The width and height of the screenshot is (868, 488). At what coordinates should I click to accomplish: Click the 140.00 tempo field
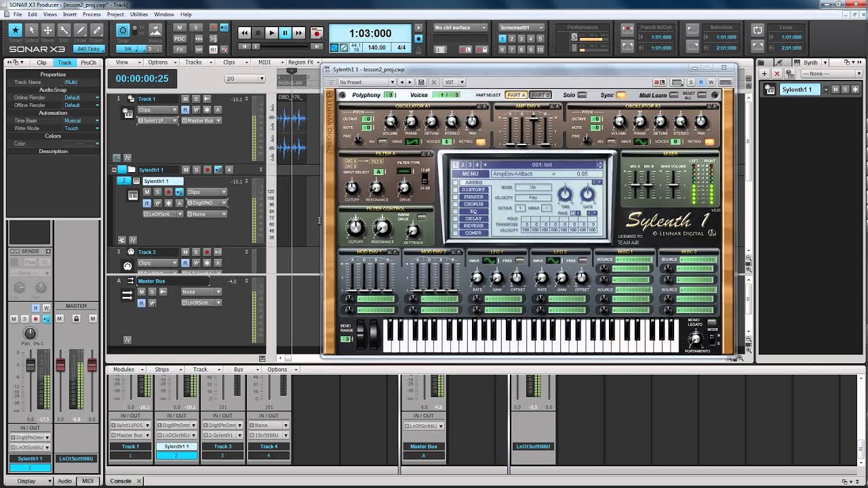click(377, 47)
